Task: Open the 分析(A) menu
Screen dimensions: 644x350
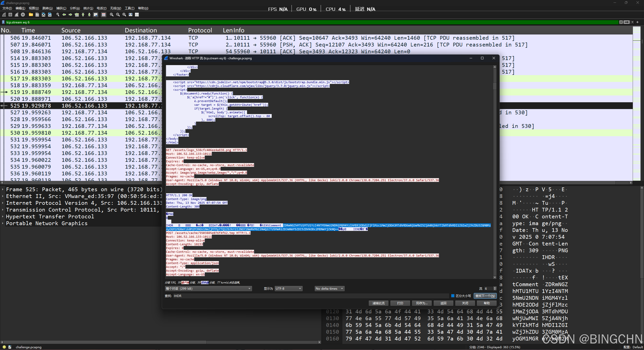Action: coord(75,8)
